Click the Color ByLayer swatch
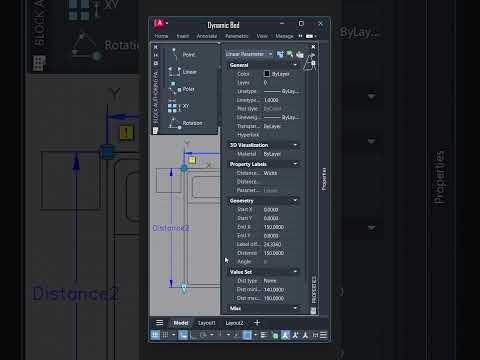480x360 pixels. pyautogui.click(x=267, y=74)
